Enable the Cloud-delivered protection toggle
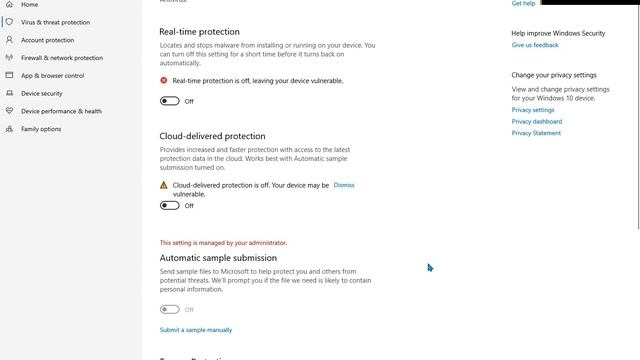 coord(169,205)
